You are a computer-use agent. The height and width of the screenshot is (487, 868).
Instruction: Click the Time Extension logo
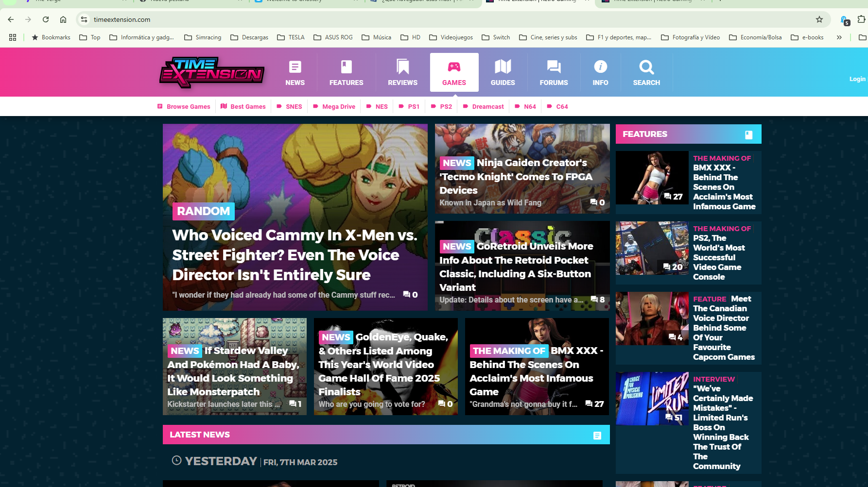[212, 73]
